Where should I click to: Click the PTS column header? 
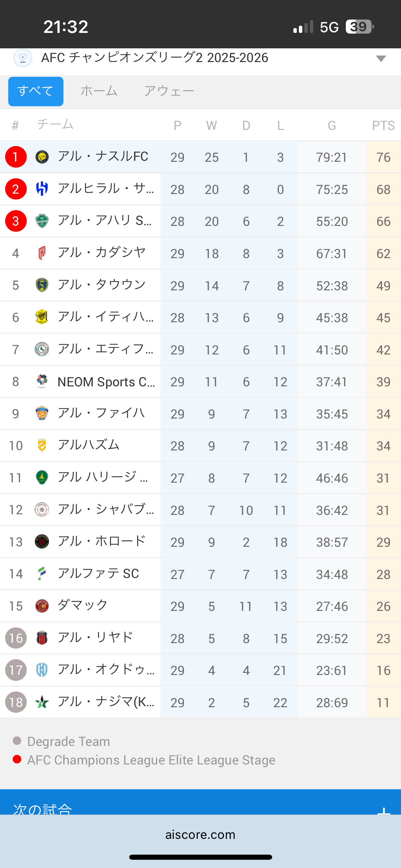pyautogui.click(x=383, y=125)
